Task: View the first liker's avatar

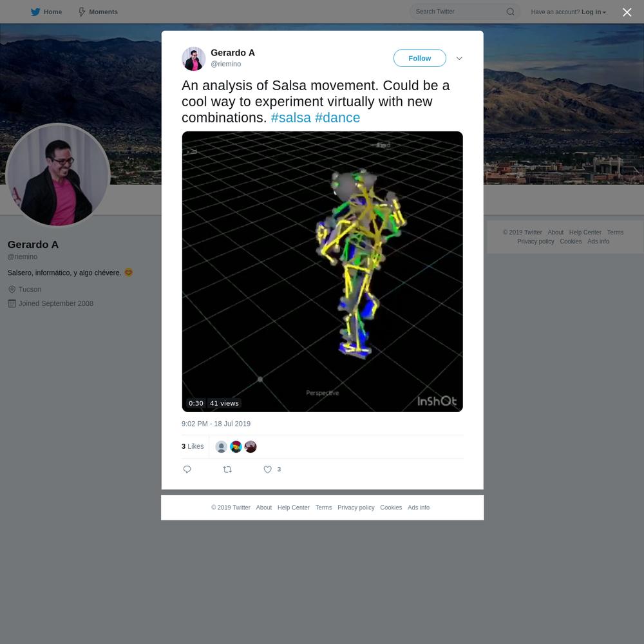Action: point(221,447)
